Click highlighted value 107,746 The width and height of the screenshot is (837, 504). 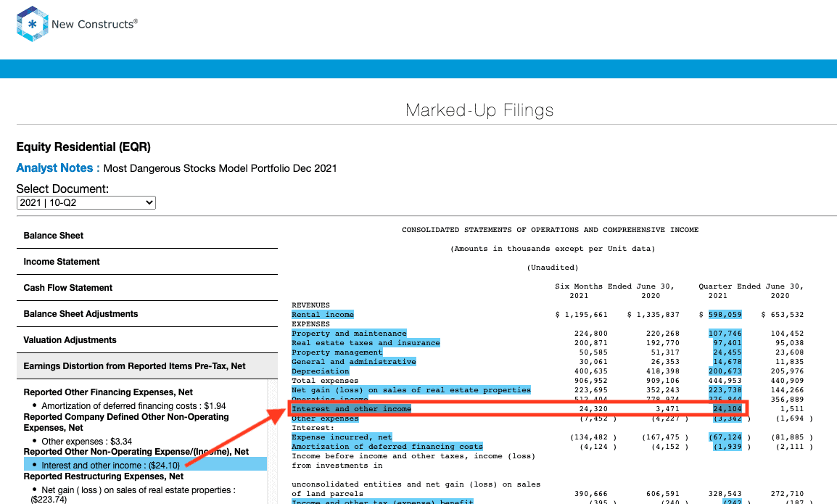pyautogui.click(x=725, y=333)
